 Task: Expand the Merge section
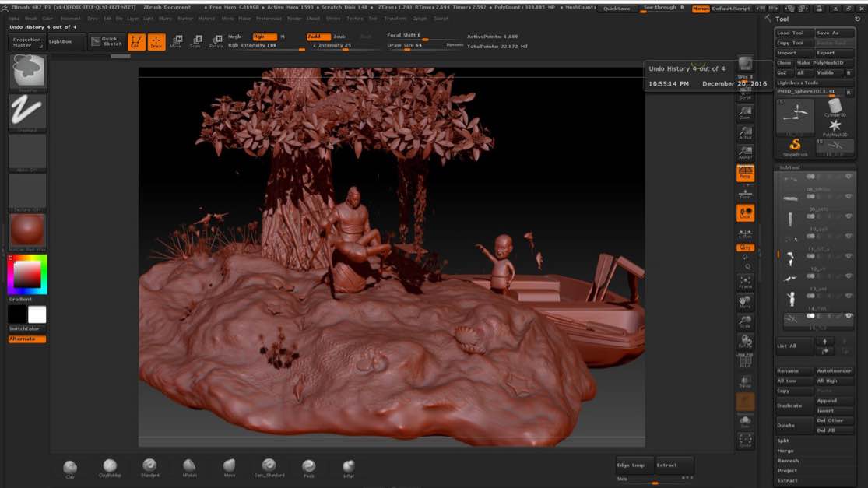coord(785,451)
